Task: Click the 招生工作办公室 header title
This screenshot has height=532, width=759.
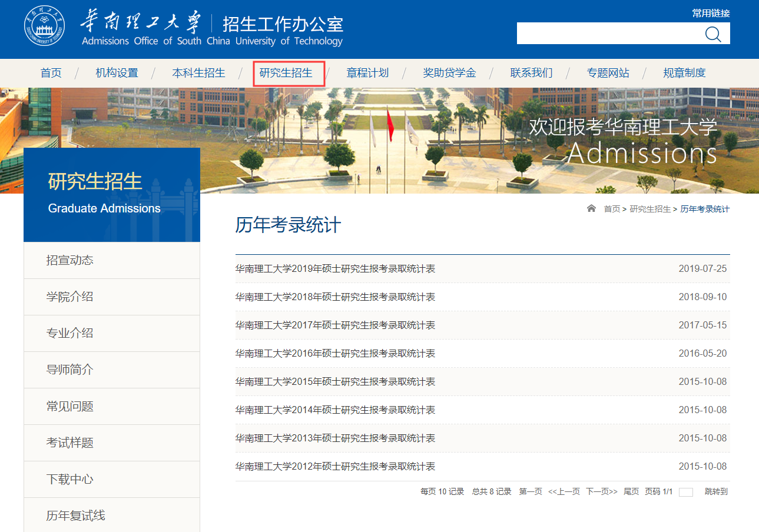Action: [x=283, y=24]
